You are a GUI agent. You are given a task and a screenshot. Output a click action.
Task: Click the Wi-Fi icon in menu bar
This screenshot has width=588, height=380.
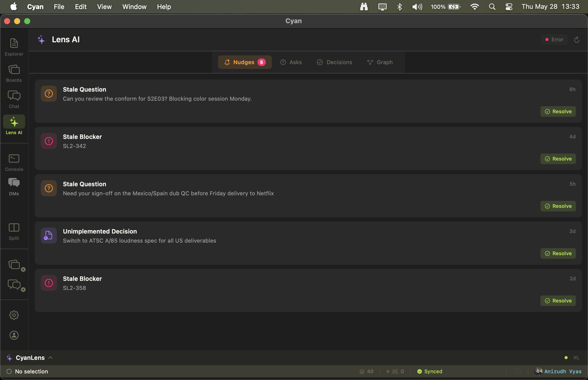[x=474, y=7]
